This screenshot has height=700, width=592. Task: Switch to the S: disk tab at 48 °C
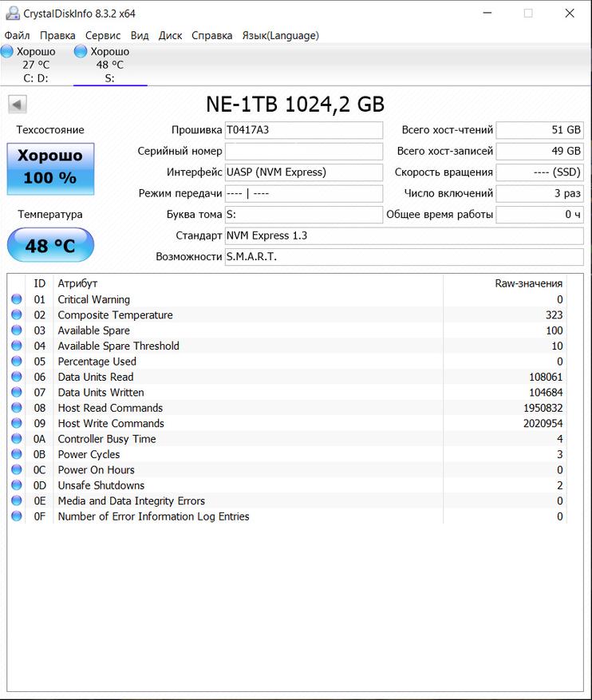point(110,65)
